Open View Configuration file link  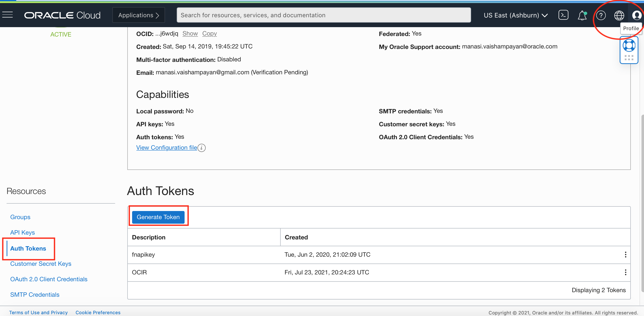(x=167, y=148)
